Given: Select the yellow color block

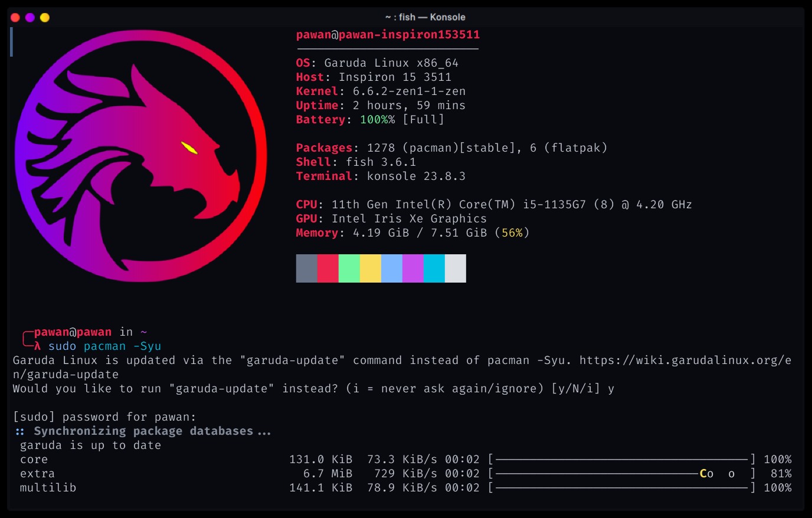Looking at the screenshot, I should coord(370,268).
